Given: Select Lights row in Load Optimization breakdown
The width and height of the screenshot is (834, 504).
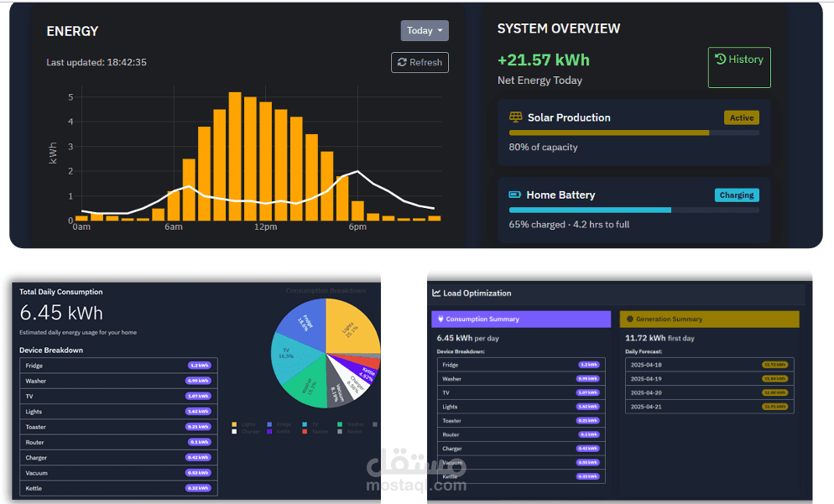Looking at the screenshot, I should point(521,407).
